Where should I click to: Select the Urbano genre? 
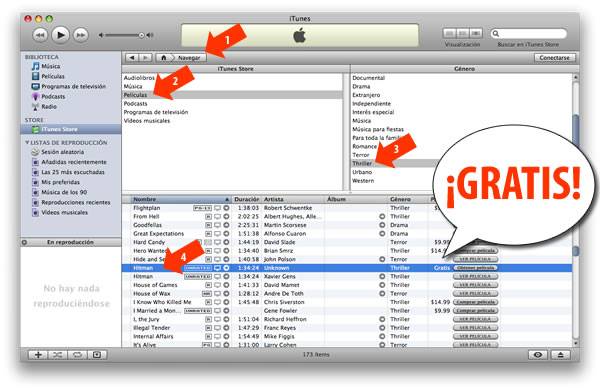(x=362, y=172)
